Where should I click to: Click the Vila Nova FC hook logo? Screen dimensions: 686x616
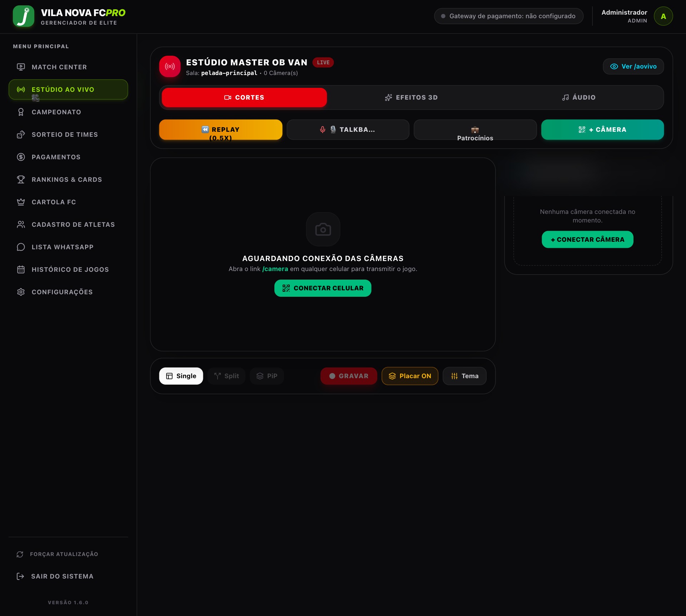point(24,16)
